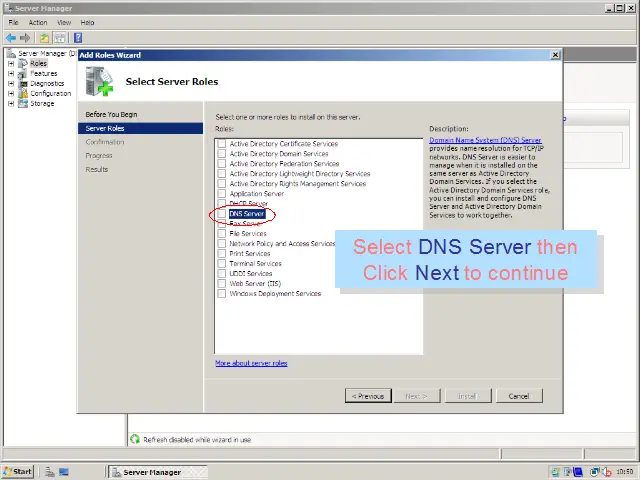Check Windows Deployment Services role
Image resolution: width=640 pixels, height=480 pixels.
[x=222, y=293]
